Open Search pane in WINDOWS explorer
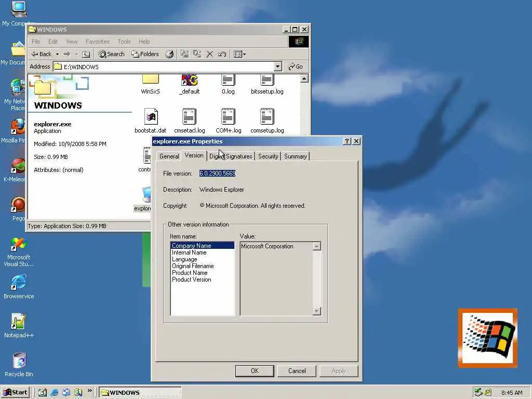 point(111,54)
